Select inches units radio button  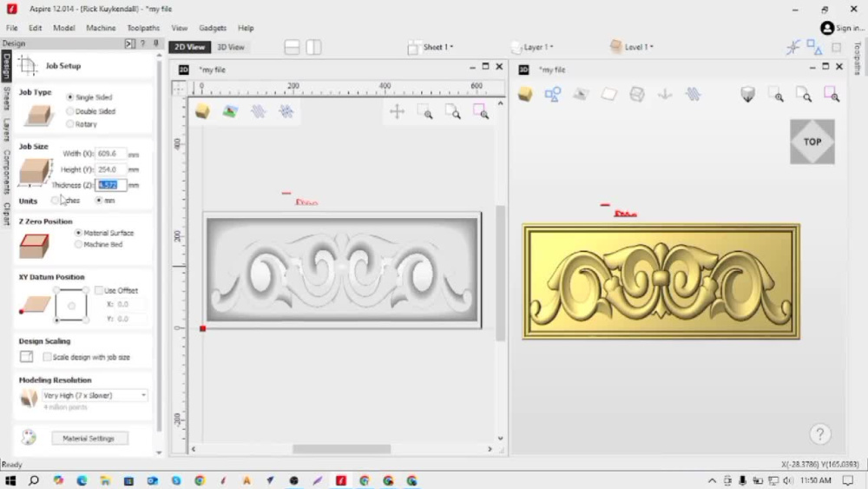56,201
